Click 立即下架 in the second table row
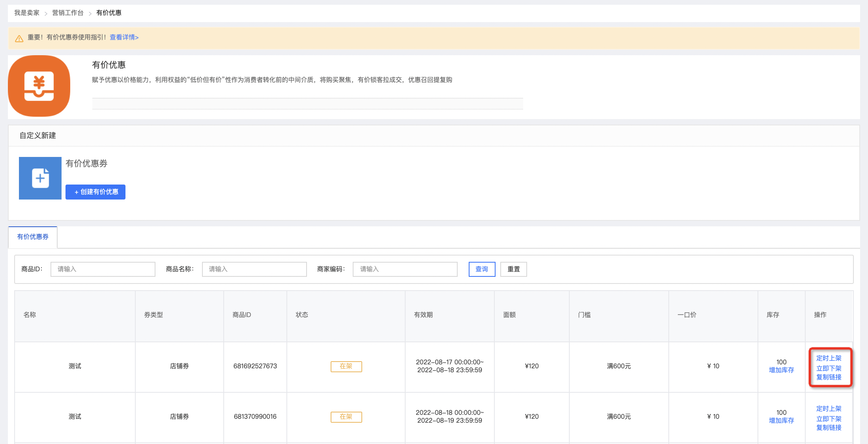Screen dimensions: 868x444 829,419
